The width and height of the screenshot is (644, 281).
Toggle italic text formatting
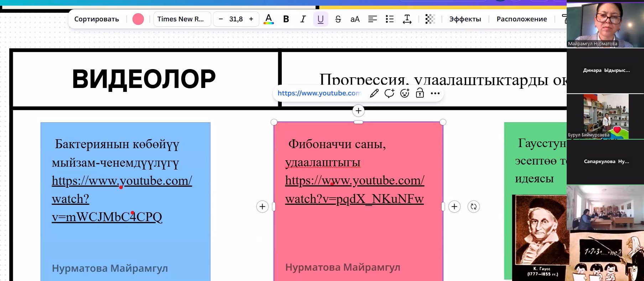[303, 19]
